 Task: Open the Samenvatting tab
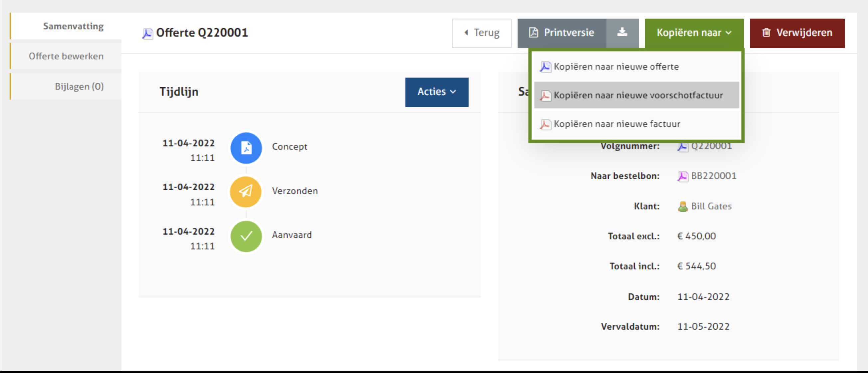73,26
